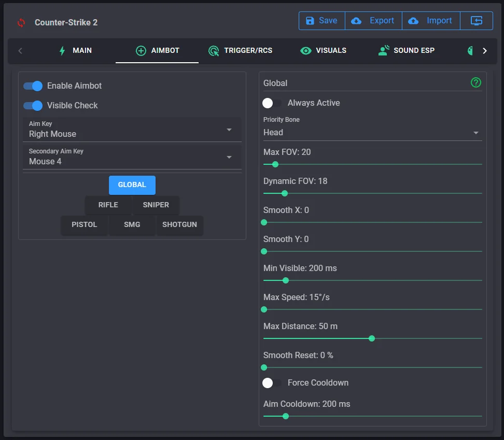Open the TRIGGER/RCS tab
The height and width of the screenshot is (440, 504).
tap(240, 51)
